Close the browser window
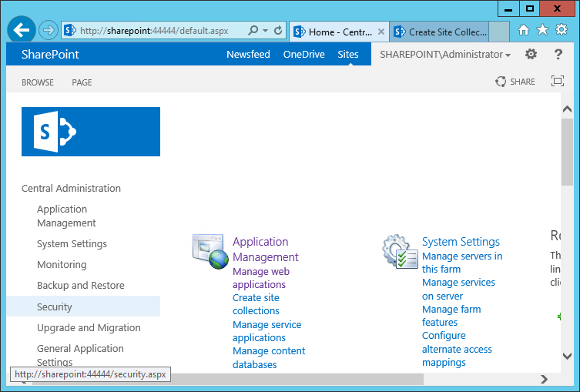Screen dimensions: 580x392 click(558, 9)
